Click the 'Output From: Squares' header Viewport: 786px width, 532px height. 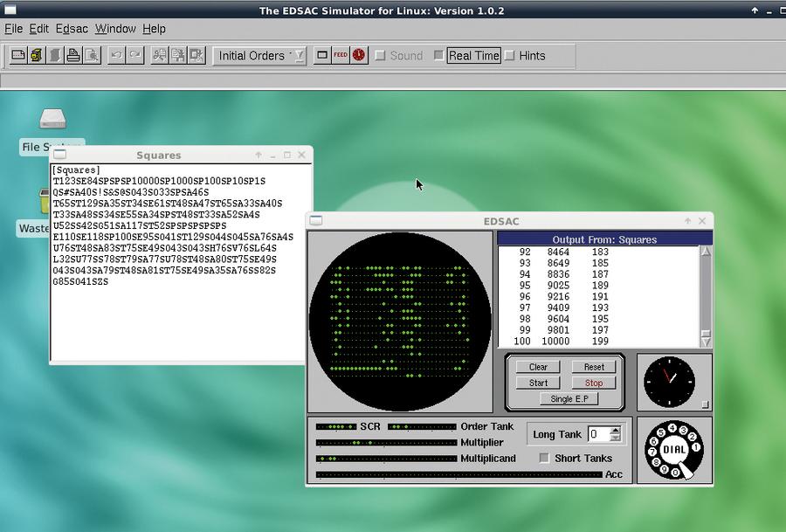[x=604, y=239]
